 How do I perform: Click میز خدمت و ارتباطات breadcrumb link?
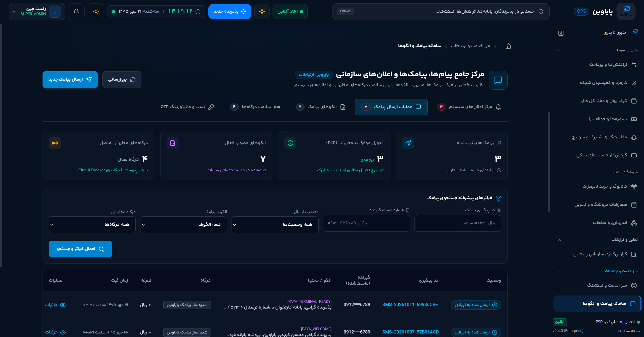click(470, 46)
